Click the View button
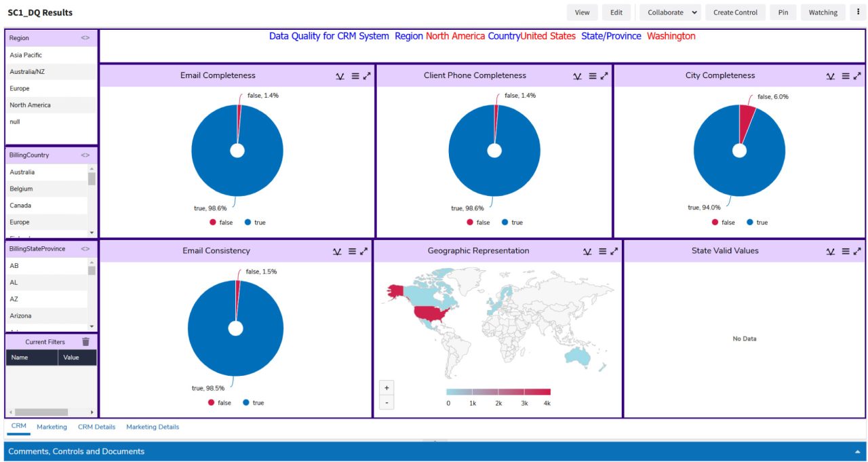The height and width of the screenshot is (462, 868). (x=582, y=12)
